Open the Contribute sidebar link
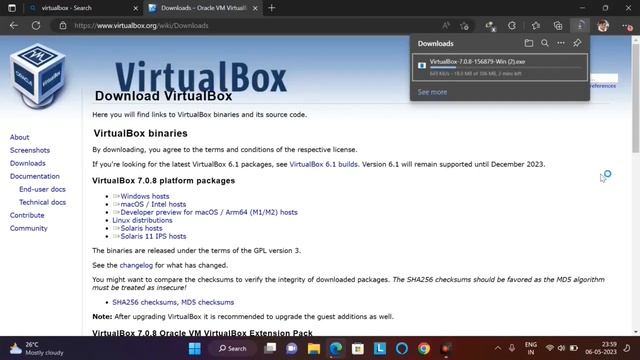640x360 pixels. click(x=27, y=215)
